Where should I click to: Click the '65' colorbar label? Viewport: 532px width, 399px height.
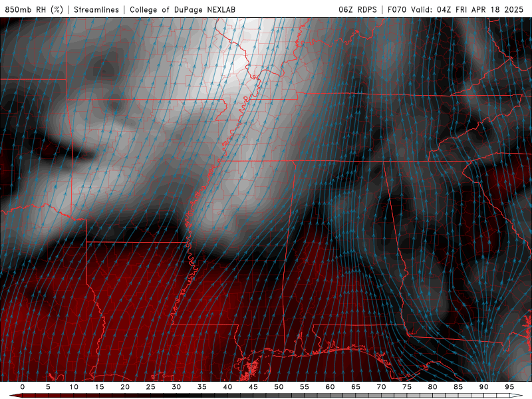point(356,387)
